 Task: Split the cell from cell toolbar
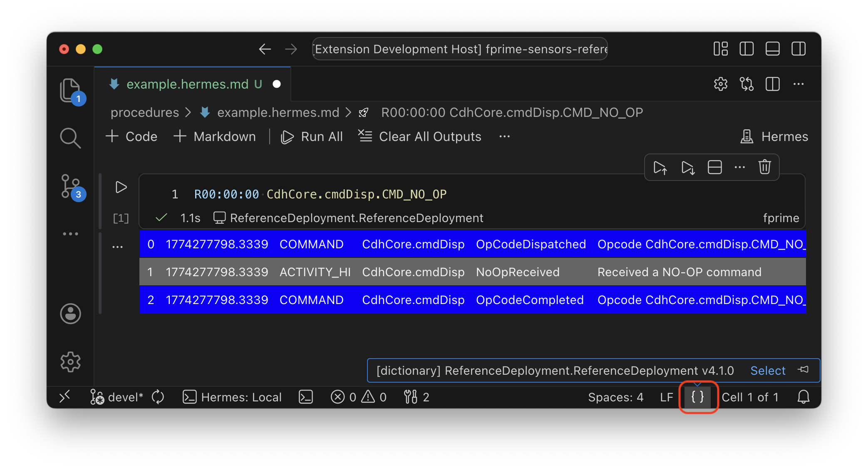pos(714,167)
